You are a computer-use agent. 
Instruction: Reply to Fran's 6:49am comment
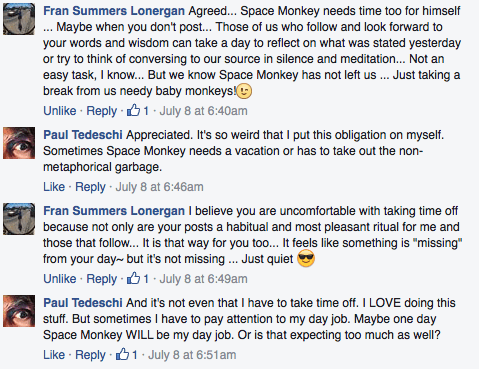tap(102, 279)
